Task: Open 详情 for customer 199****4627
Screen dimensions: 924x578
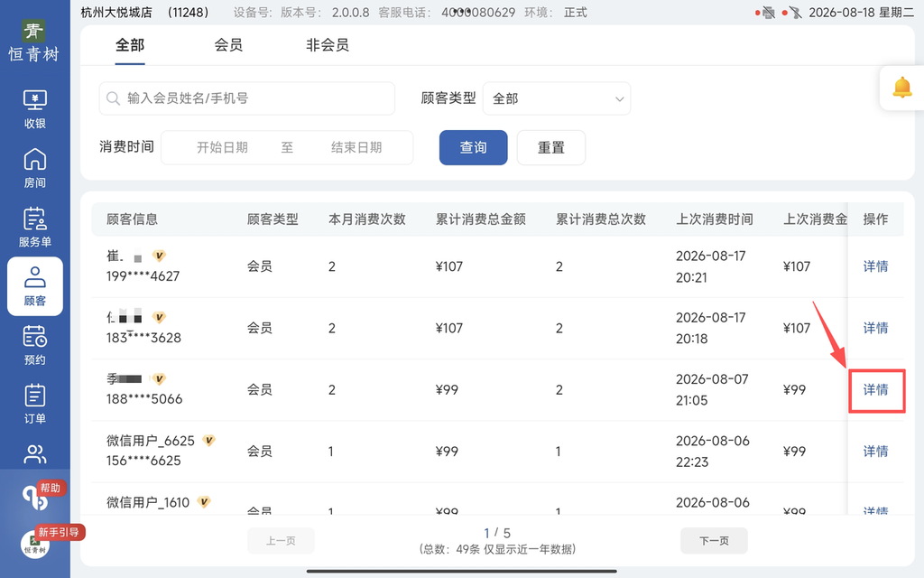Action: pyautogui.click(x=875, y=266)
